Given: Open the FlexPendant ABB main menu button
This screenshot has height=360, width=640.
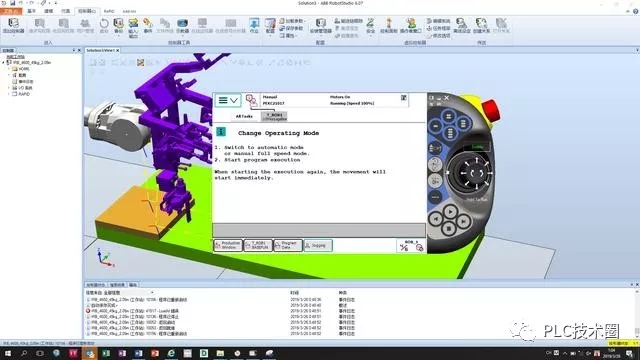Looking at the screenshot, I should pyautogui.click(x=228, y=100).
